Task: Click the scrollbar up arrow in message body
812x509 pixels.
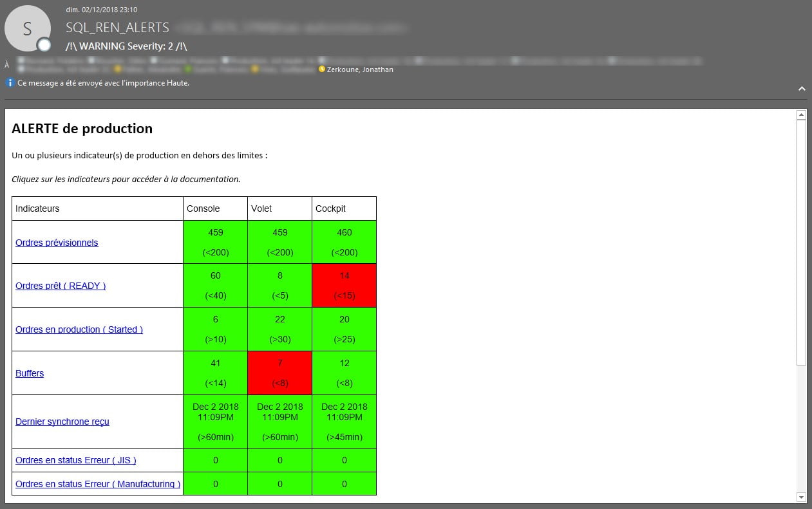Action: pos(801,115)
